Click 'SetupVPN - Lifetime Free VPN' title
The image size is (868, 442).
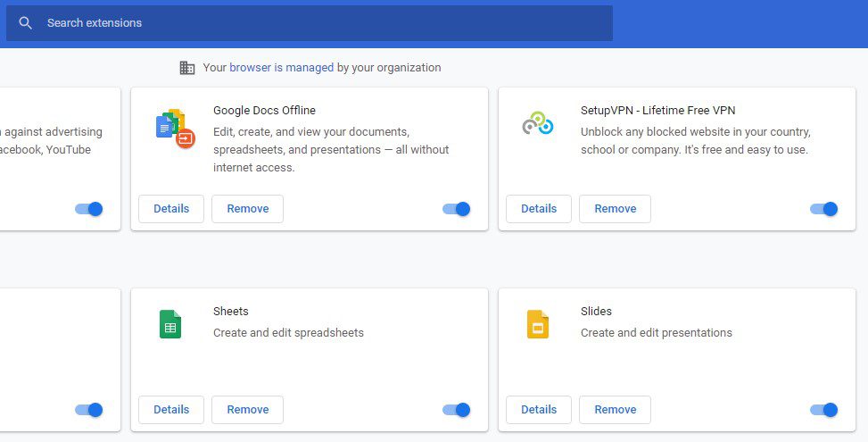[x=657, y=110]
